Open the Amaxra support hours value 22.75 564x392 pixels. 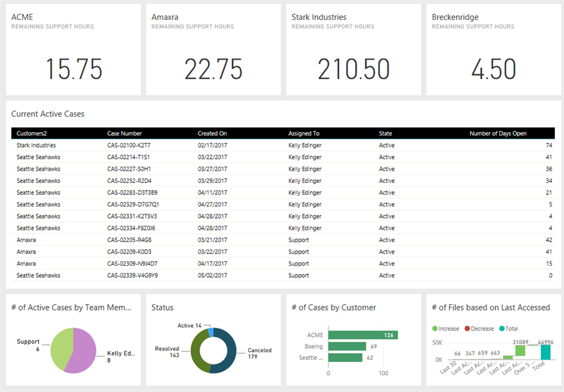click(x=213, y=69)
